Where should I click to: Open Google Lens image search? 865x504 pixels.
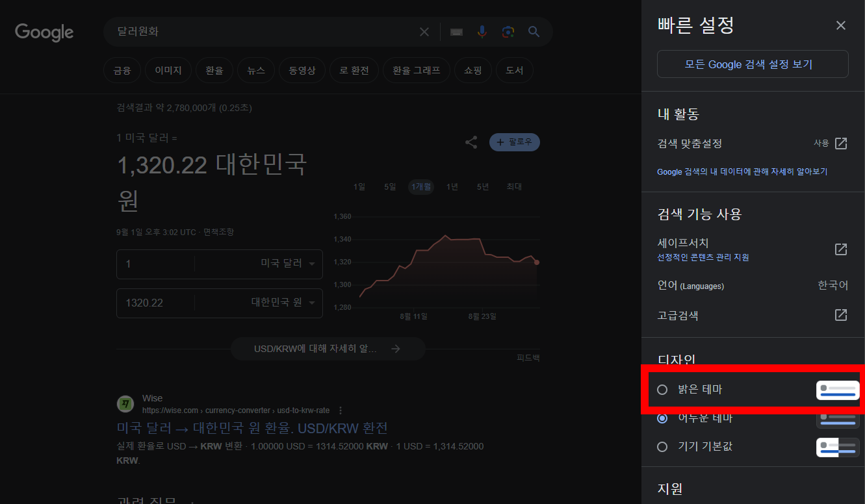pos(508,32)
